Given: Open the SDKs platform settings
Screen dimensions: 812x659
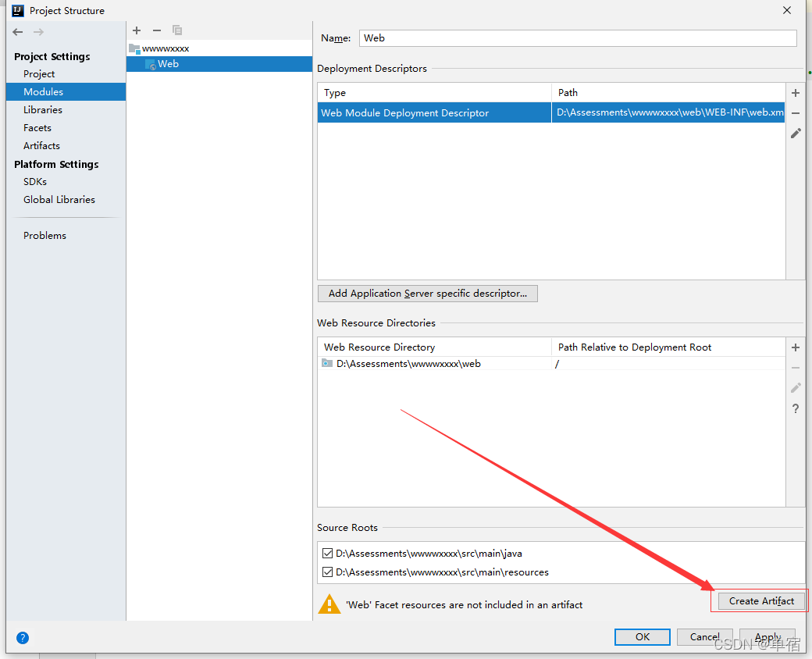Looking at the screenshot, I should [66, 182].
